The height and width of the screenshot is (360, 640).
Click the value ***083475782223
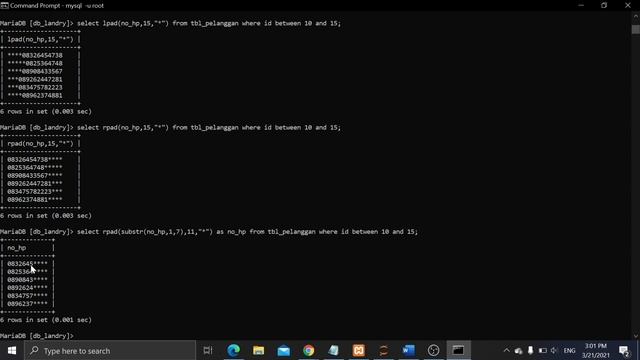pos(35,87)
